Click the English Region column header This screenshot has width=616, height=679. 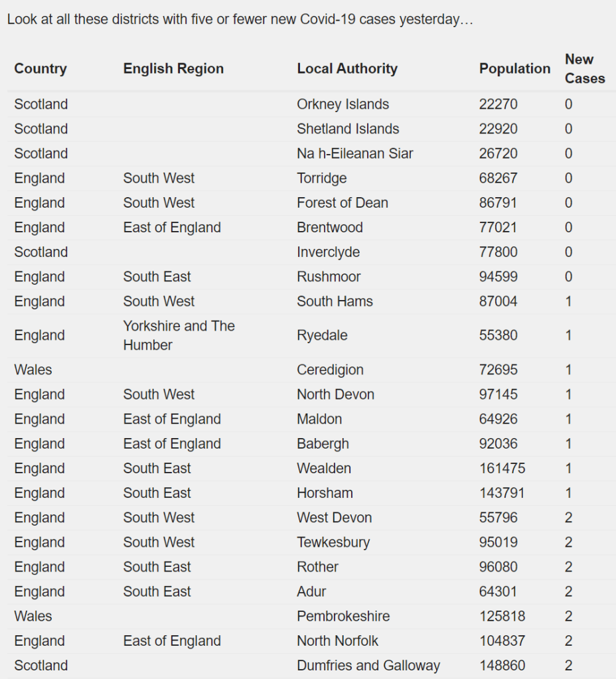pos(173,68)
